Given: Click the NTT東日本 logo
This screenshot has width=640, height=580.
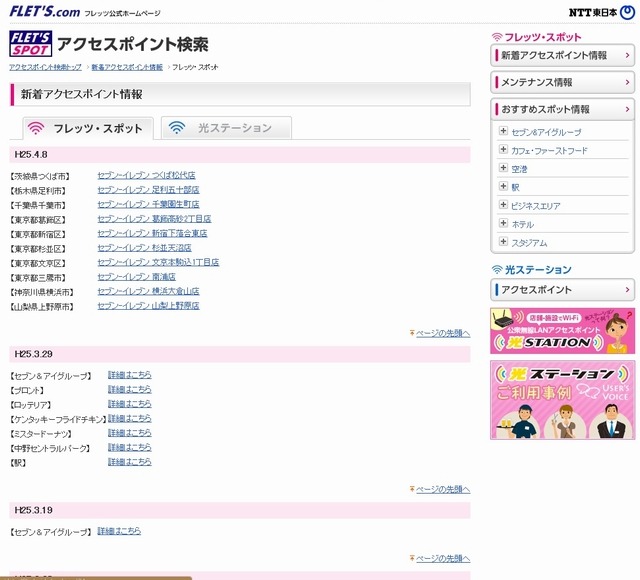Looking at the screenshot, I should (602, 13).
